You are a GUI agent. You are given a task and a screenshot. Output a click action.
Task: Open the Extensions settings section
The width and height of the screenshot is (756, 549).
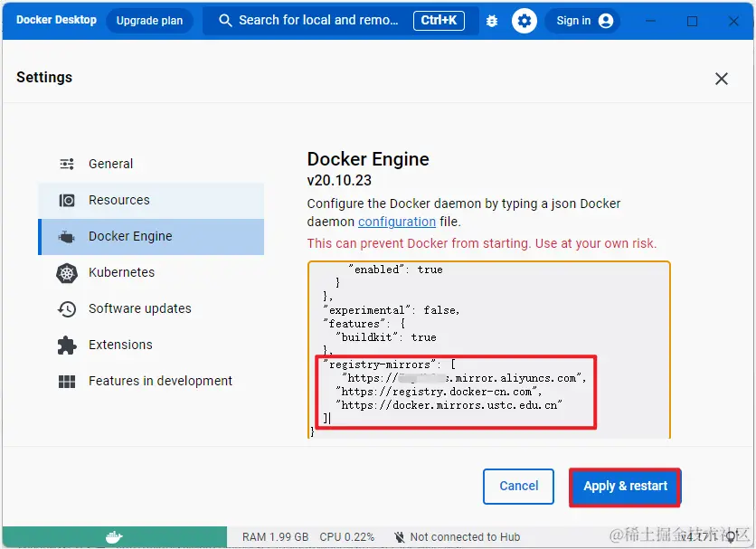(x=151, y=345)
